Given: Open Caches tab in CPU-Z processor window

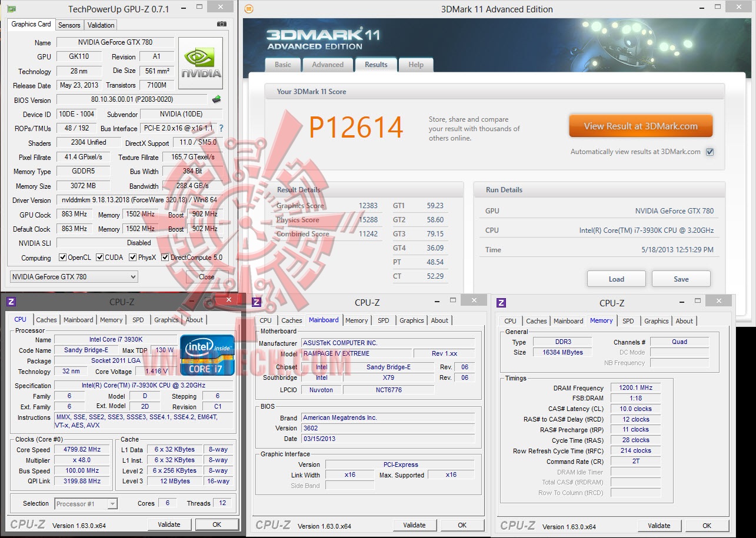Looking at the screenshot, I should click(46, 320).
